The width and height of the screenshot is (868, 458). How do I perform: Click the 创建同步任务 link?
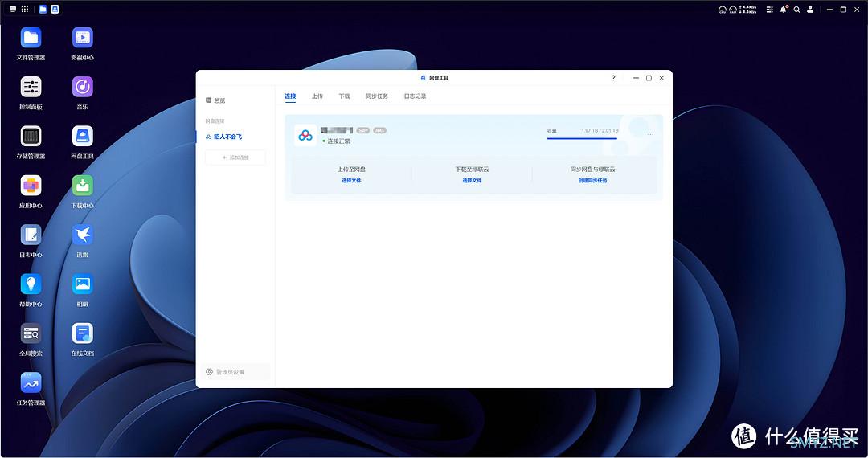593,180
